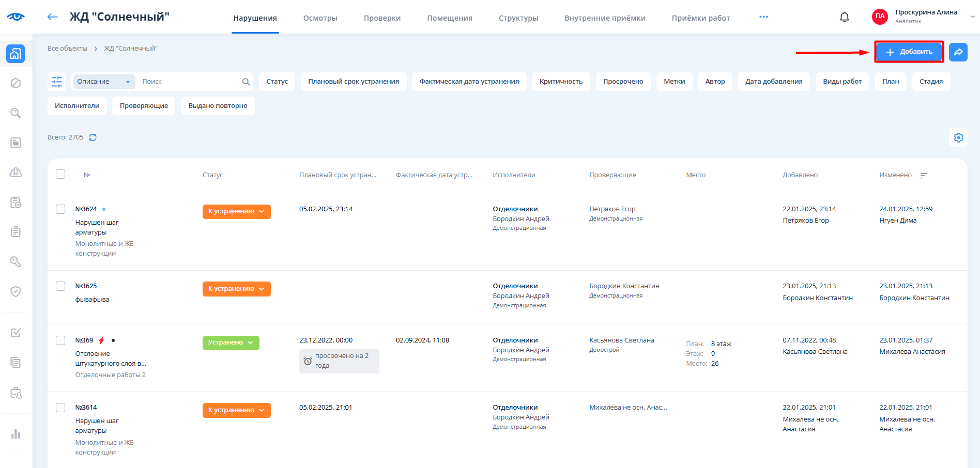Toggle the select-all checkbox in table header

click(60, 175)
